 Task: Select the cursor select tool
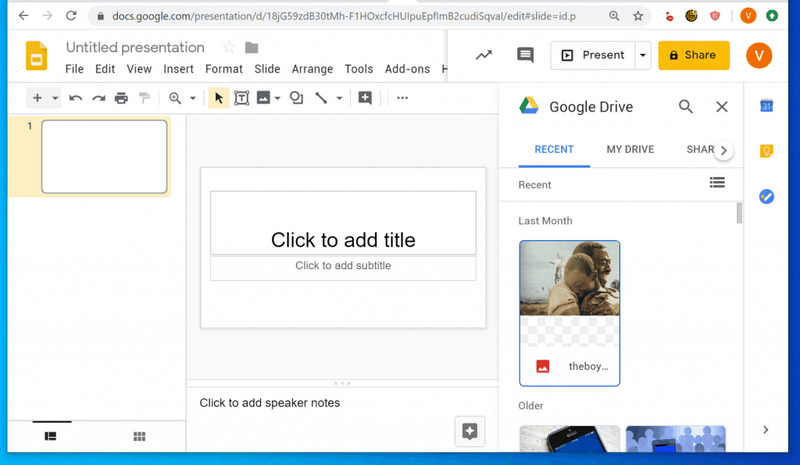tap(219, 98)
